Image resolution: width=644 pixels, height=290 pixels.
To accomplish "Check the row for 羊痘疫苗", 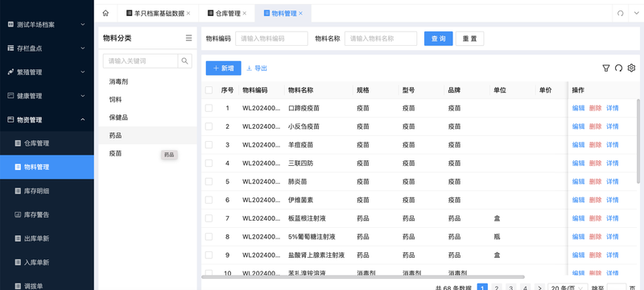I will 208,144.
